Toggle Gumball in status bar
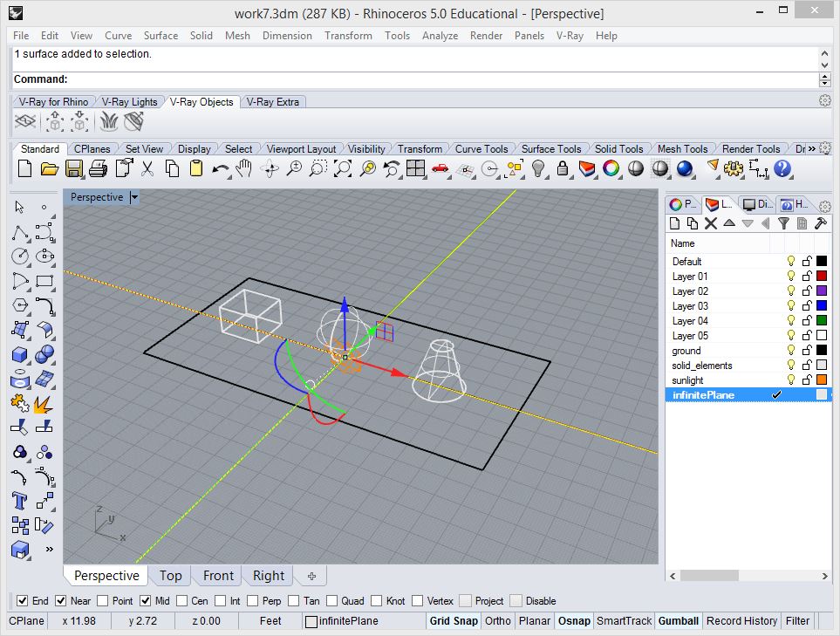The width and height of the screenshot is (840, 636). click(679, 620)
